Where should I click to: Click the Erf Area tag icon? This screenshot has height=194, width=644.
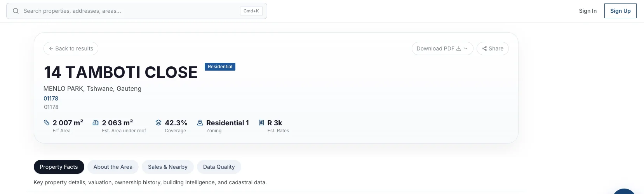point(47,123)
